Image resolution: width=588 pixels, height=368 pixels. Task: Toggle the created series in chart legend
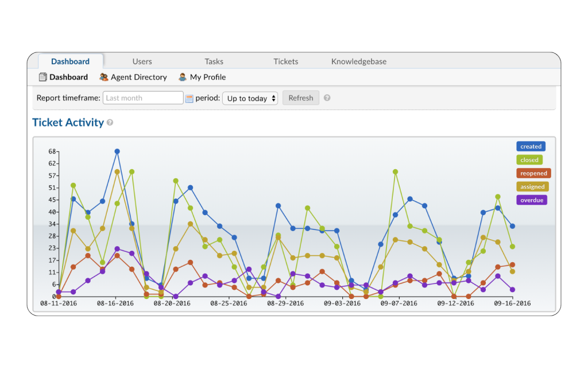coord(531,147)
